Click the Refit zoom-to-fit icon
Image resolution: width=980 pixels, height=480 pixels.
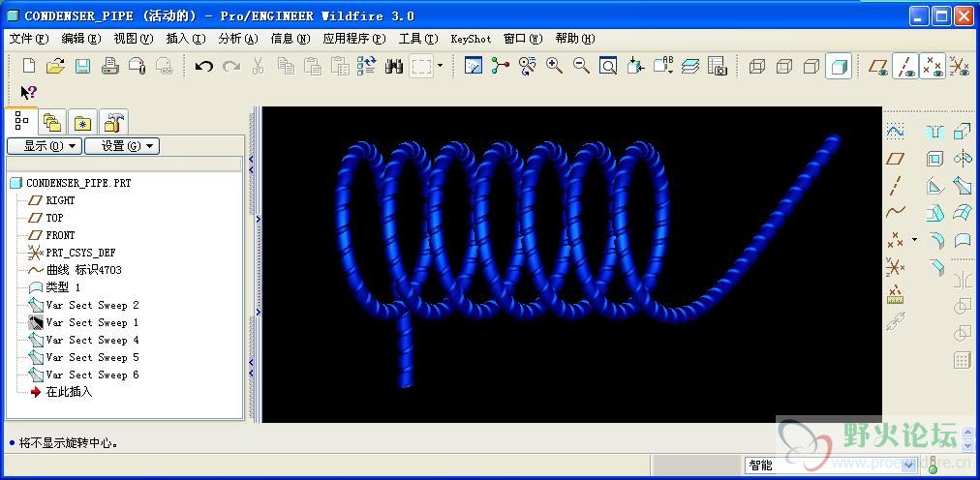(608, 66)
